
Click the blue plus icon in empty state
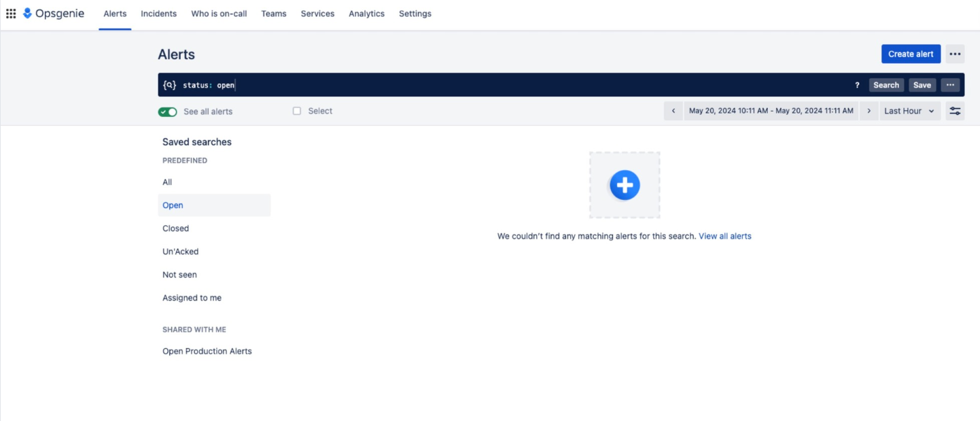coord(625,185)
